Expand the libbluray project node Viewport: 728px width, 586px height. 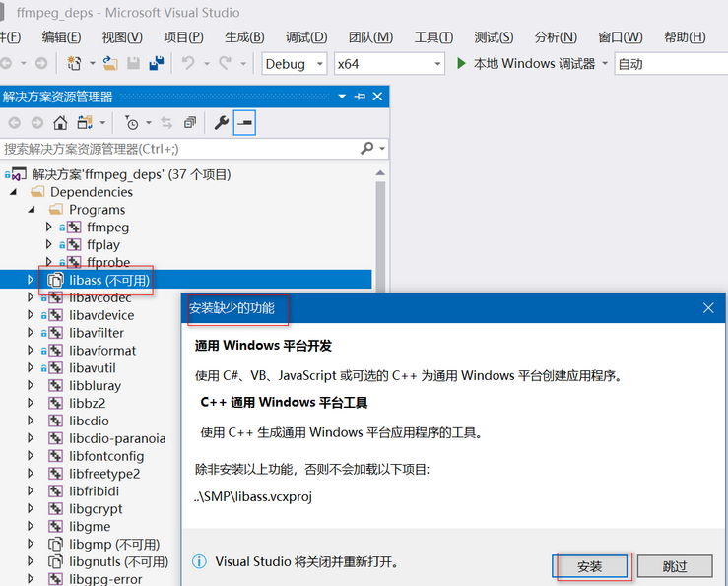coord(31,385)
